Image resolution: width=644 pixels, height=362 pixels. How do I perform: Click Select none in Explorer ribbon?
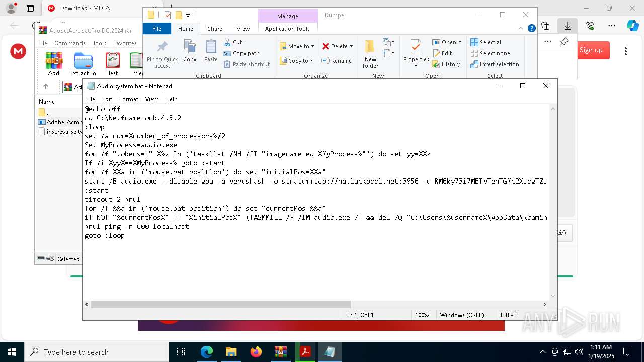490,53
